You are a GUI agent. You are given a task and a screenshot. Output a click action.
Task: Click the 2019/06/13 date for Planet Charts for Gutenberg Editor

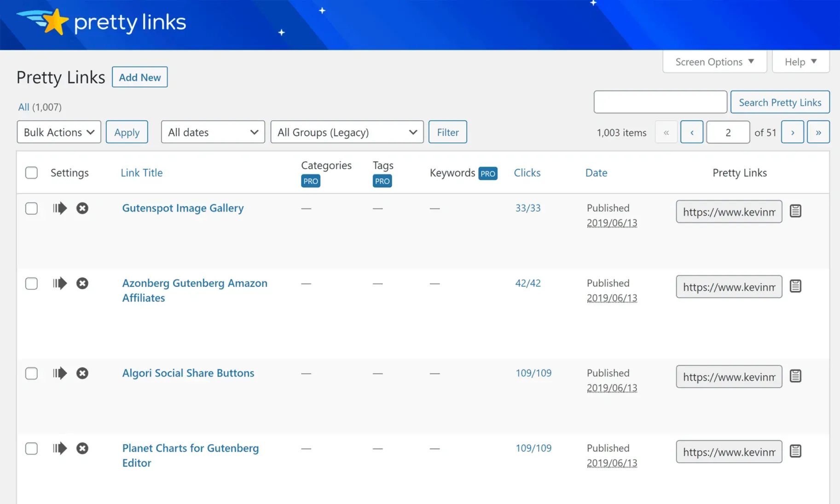(x=612, y=463)
